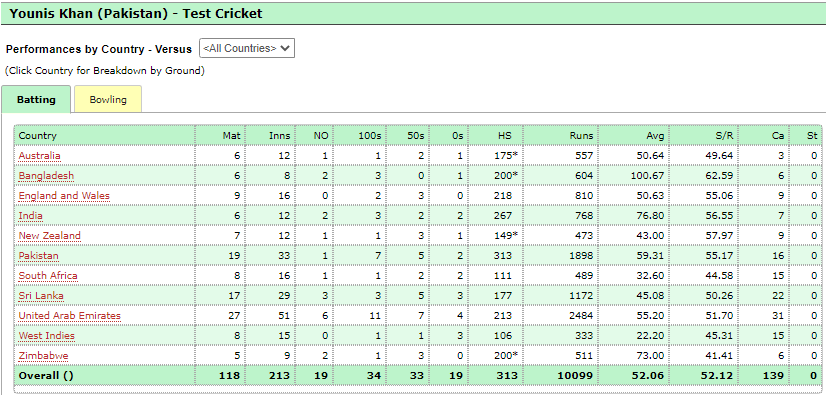The height and width of the screenshot is (395, 826).
Task: Click Pakistan's highest score 313
Action: (x=503, y=256)
